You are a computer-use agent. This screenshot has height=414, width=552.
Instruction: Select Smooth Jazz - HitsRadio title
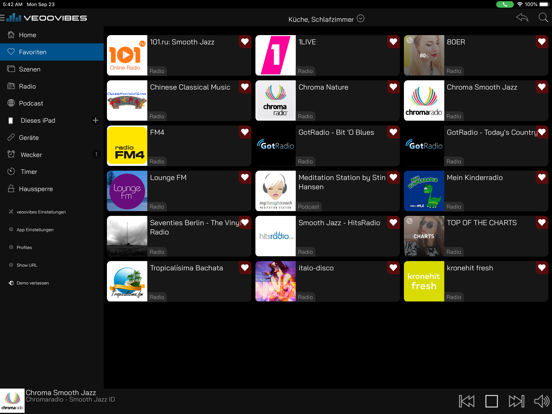pos(339,223)
